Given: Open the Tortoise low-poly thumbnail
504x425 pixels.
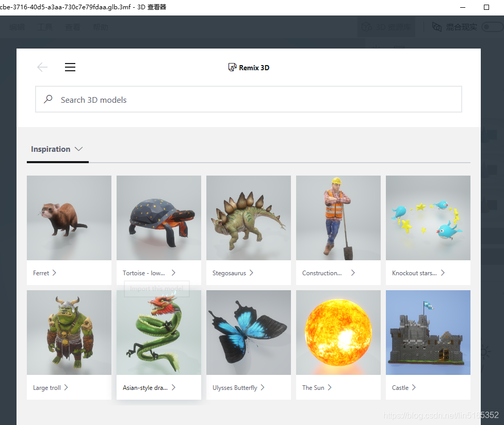Looking at the screenshot, I should click(x=159, y=218).
